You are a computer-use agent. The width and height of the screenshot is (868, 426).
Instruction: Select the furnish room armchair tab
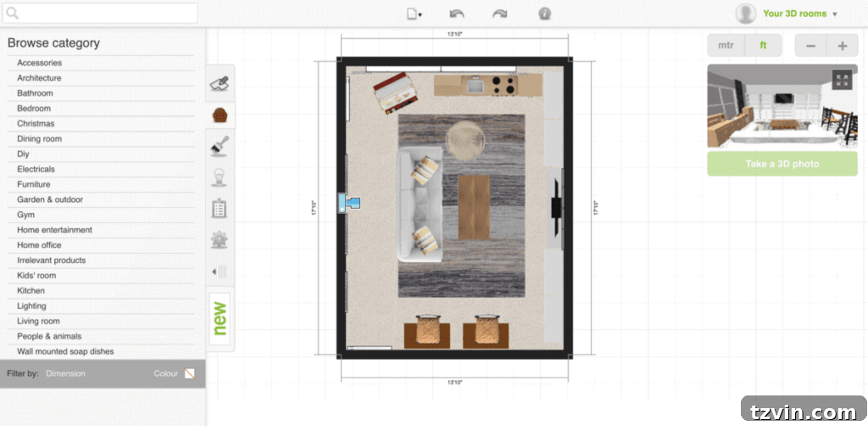pyautogui.click(x=220, y=115)
